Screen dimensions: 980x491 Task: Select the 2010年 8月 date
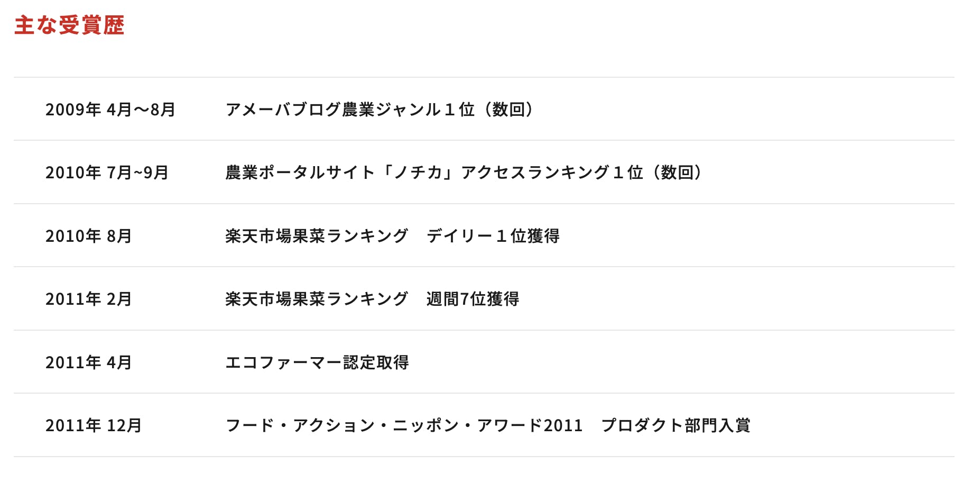[x=88, y=236]
